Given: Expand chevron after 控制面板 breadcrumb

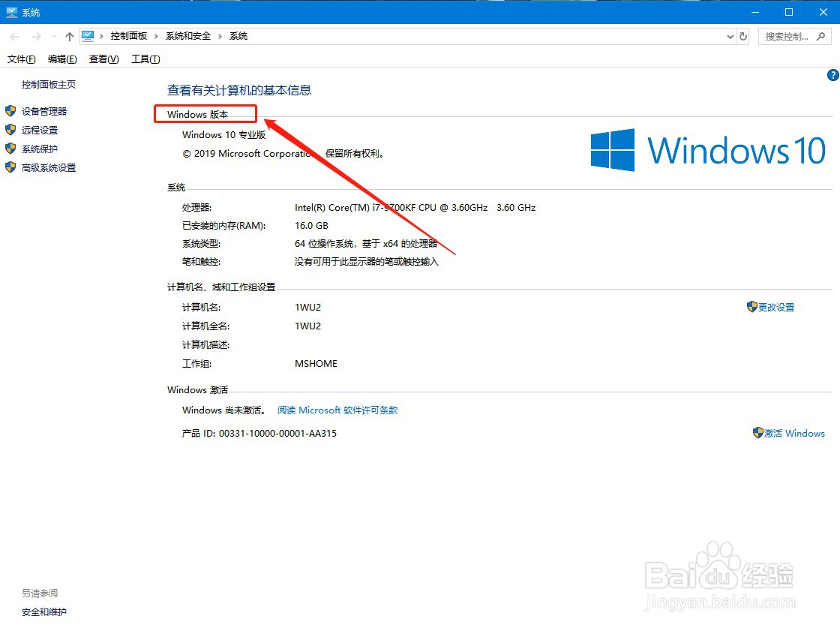Looking at the screenshot, I should [156, 36].
